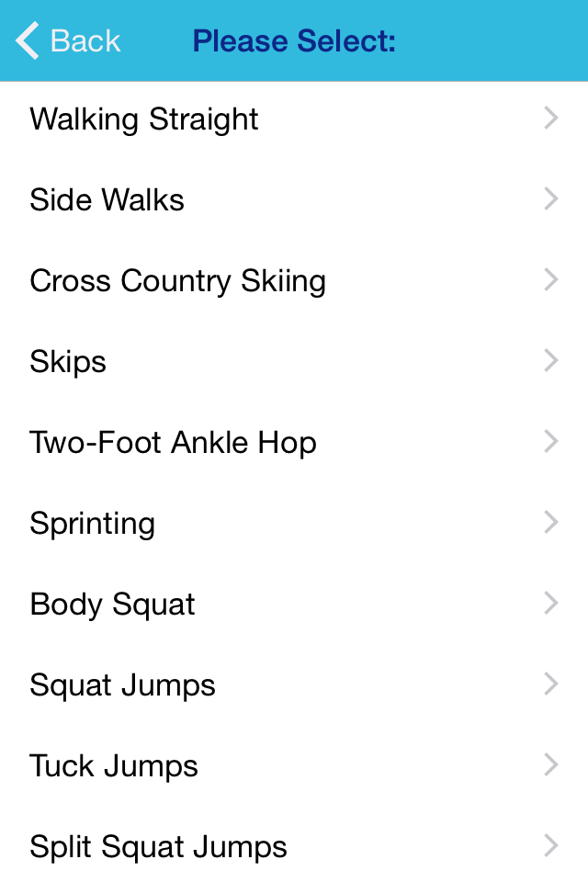Select Split Squat Jumps
The width and height of the screenshot is (588, 882).
(158, 847)
